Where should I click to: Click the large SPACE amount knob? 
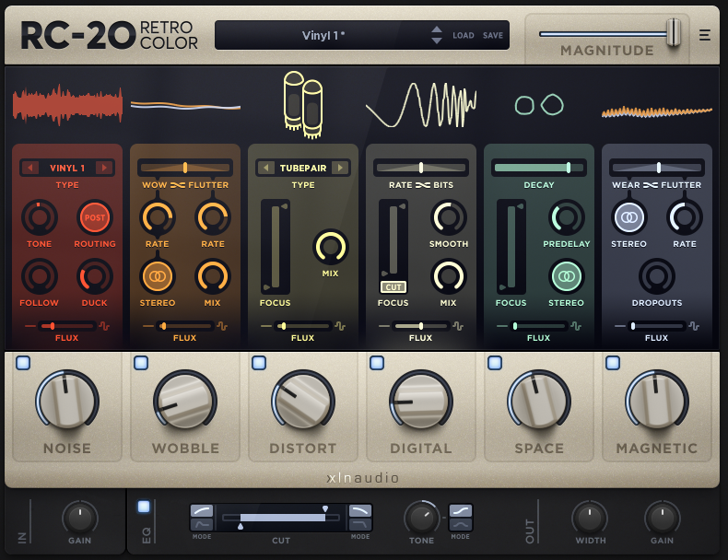coord(539,401)
